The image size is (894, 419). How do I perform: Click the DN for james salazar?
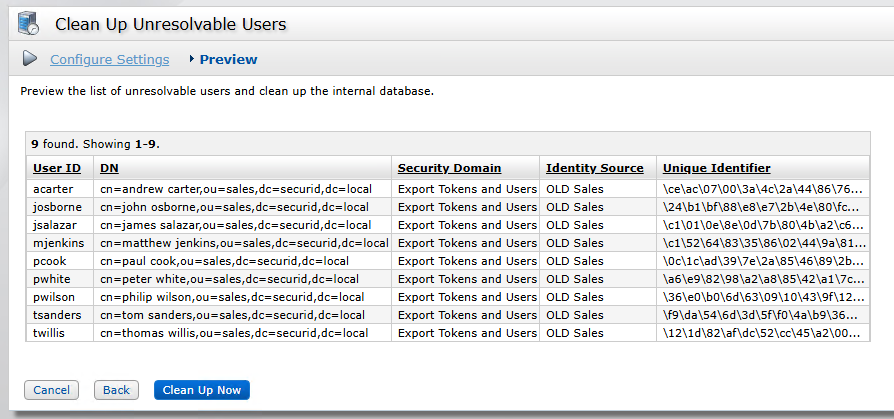click(235, 225)
